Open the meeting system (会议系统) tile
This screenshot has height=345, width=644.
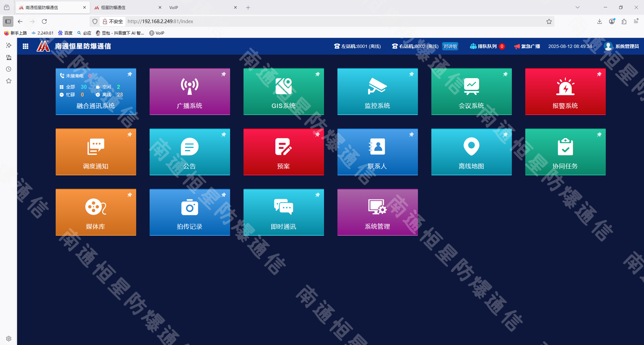coord(471,92)
